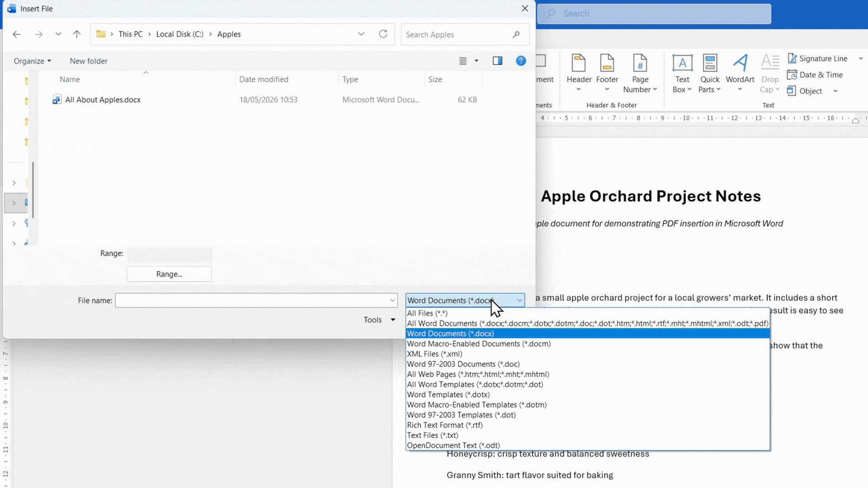Select XML Files (*.xml) filter
868x488 pixels.
coord(588,354)
